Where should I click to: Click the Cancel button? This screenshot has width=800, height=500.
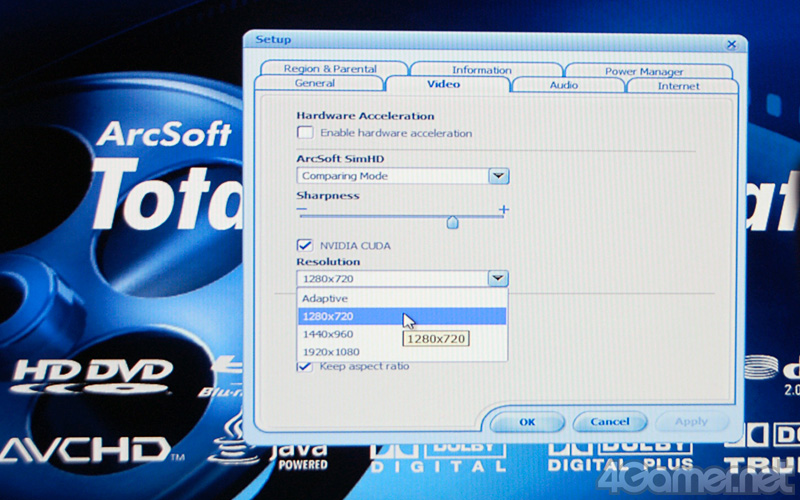click(x=610, y=422)
